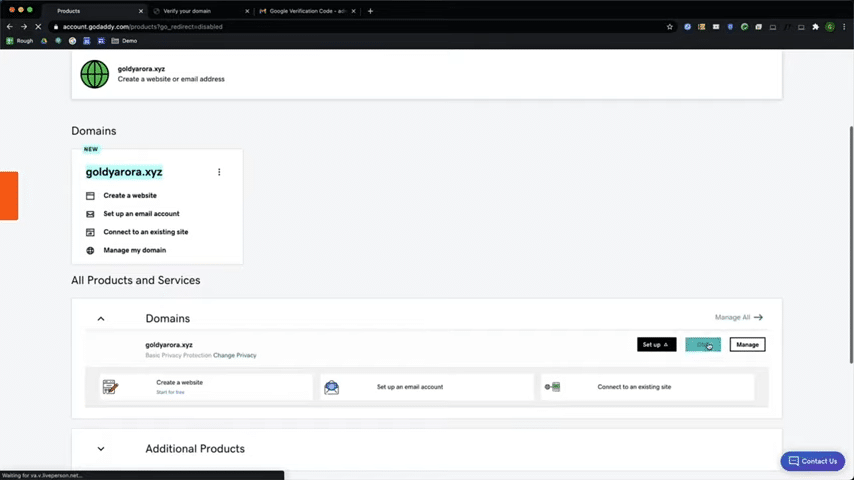This screenshot has height=480, width=854.
Task: Open the Demo bookmarks folder
Action: pyautogui.click(x=124, y=41)
